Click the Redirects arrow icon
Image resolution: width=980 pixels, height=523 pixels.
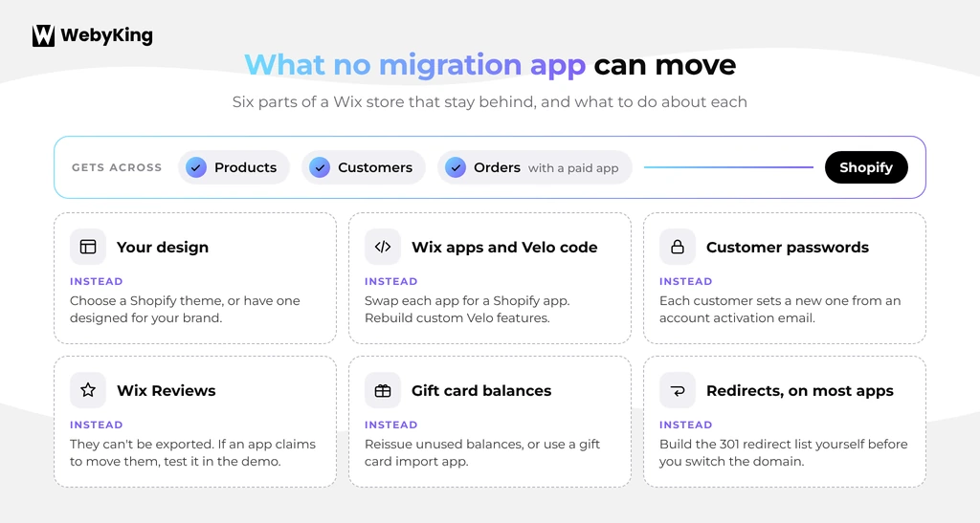click(x=678, y=391)
